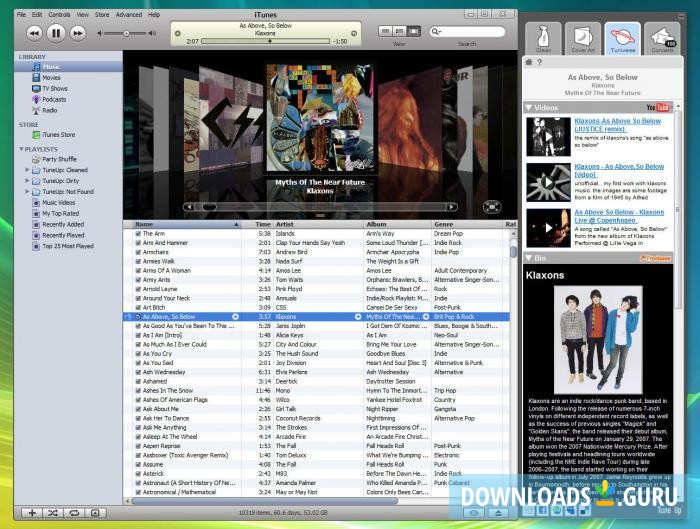Click the eject disc button
700x529 pixels.
click(498, 513)
